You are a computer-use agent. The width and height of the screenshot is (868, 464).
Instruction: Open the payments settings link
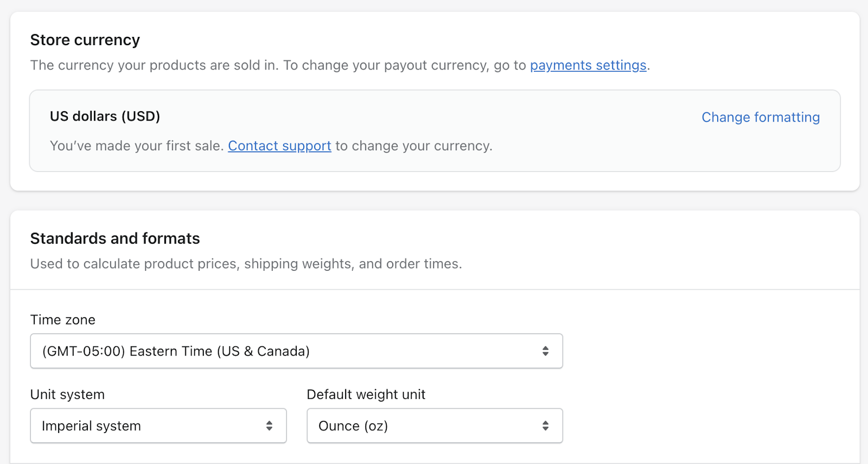coord(588,66)
